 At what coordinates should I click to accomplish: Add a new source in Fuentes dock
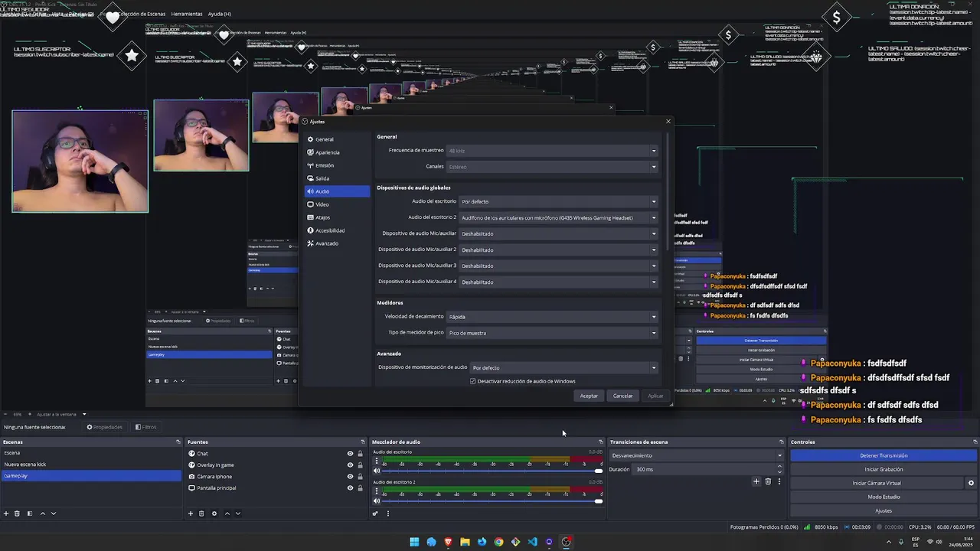(x=191, y=514)
